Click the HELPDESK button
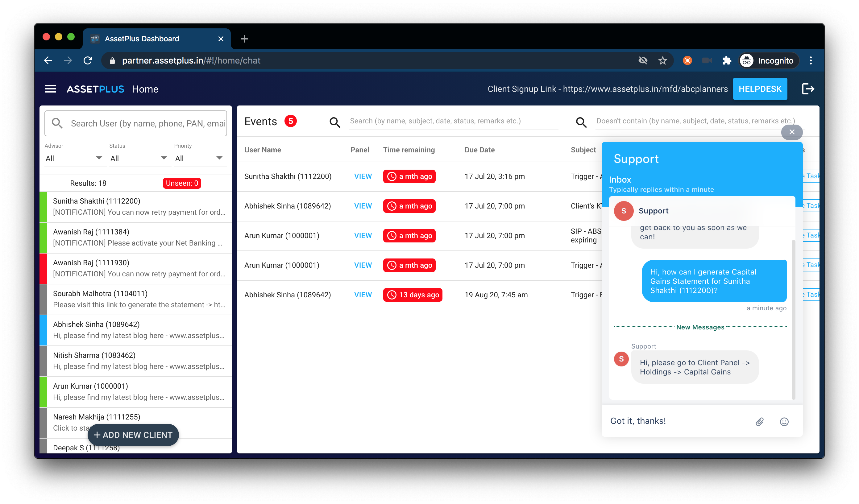 tap(760, 89)
